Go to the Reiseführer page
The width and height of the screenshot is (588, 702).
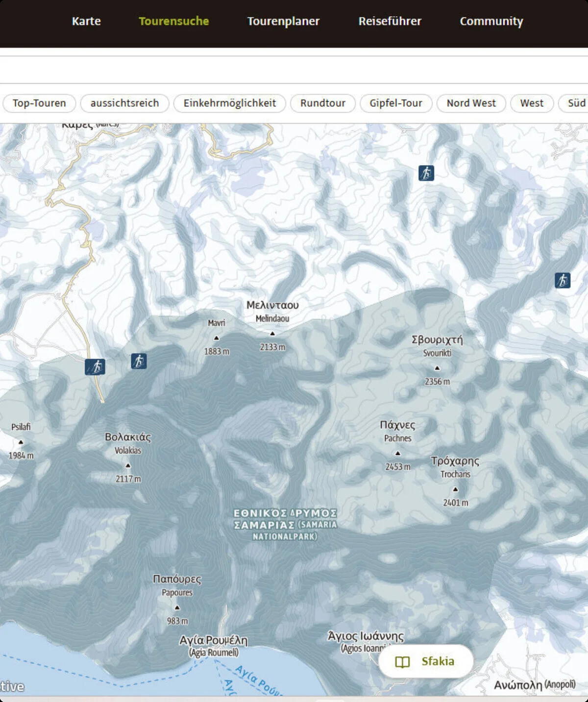[390, 21]
